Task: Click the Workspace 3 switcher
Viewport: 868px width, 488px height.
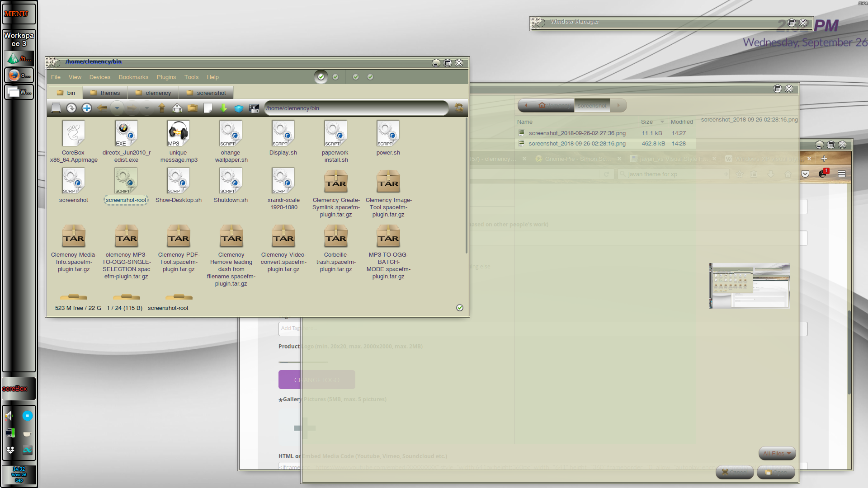Action: click(19, 39)
